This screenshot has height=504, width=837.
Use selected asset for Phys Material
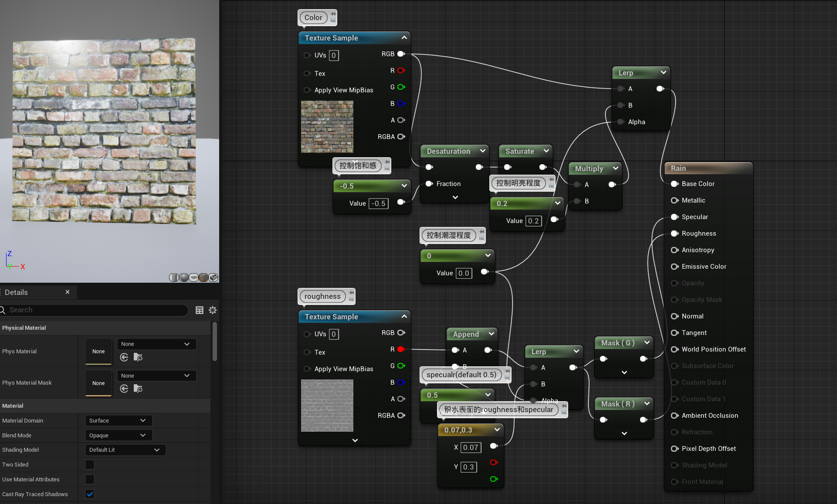coord(124,357)
